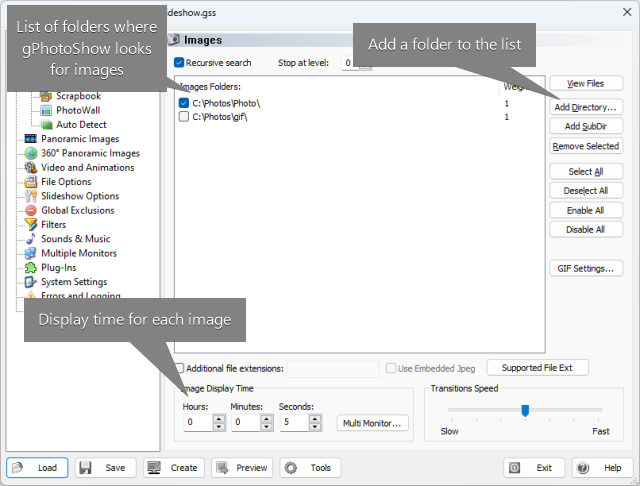The image size is (640, 486).
Task: Open the Panoramic Images filmstrip icon
Action: pos(31,139)
